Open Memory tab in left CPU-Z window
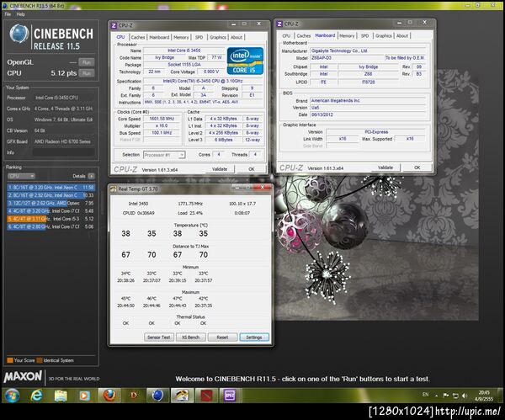 [181, 37]
